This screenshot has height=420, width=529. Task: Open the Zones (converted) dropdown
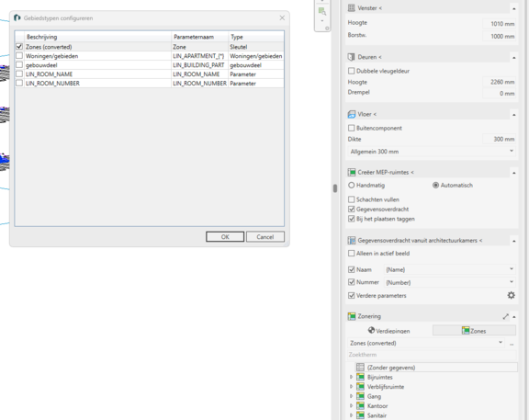pyautogui.click(x=426, y=343)
